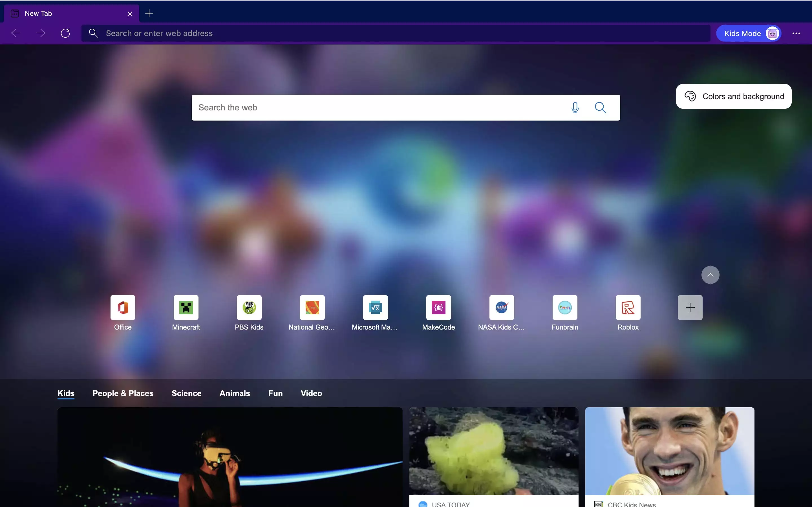Open Colors and background settings
This screenshot has height=507, width=812.
point(734,97)
